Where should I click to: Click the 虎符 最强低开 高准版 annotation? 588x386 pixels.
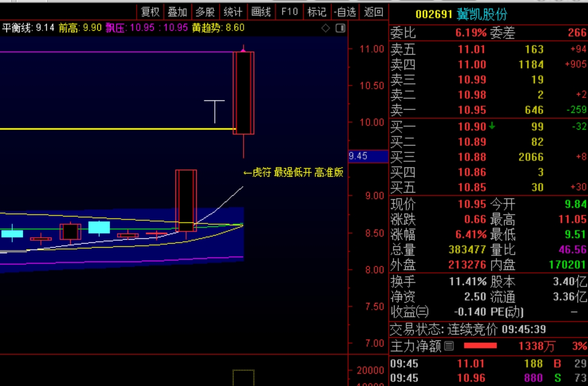293,173
